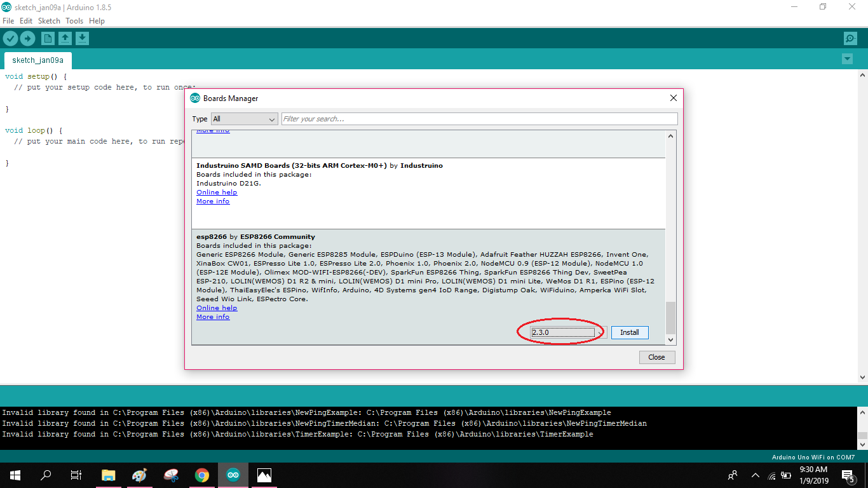Save the sketch with the down-arrow icon

coord(82,39)
